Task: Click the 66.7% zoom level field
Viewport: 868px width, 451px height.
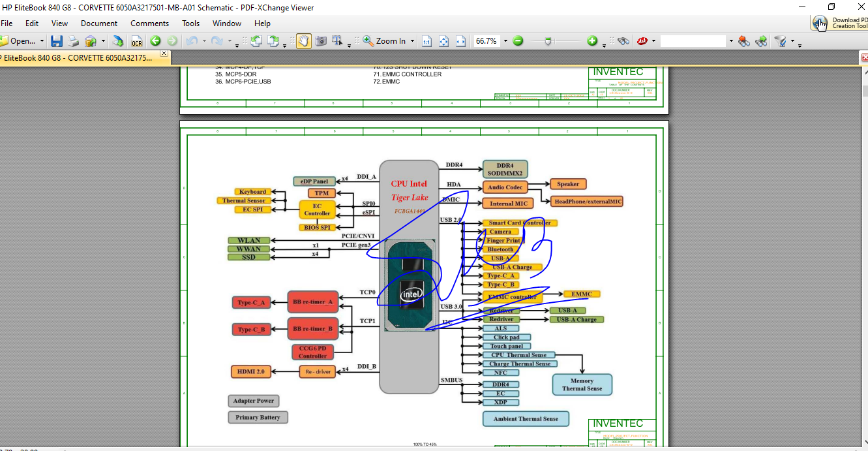Action: [486, 41]
